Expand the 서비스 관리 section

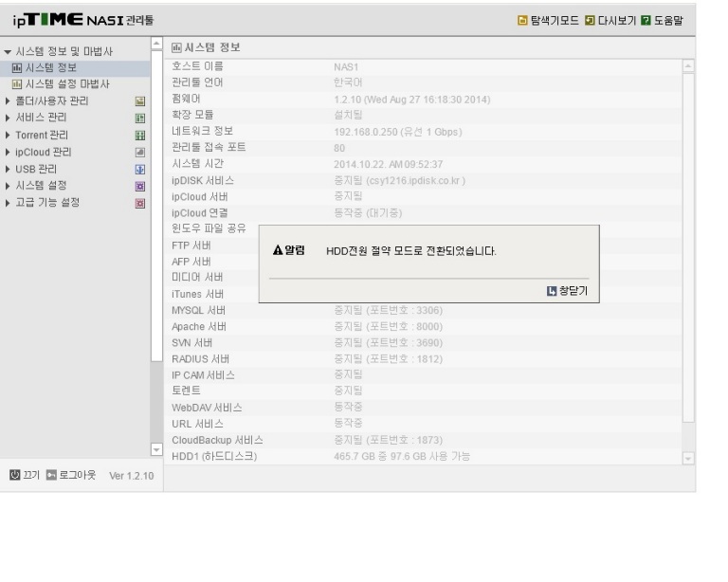[x=8, y=118]
